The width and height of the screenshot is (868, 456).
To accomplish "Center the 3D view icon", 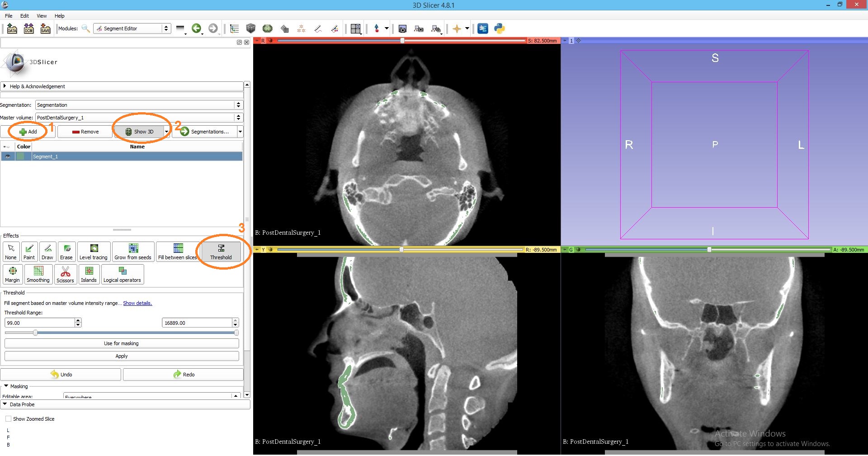I will tap(578, 41).
